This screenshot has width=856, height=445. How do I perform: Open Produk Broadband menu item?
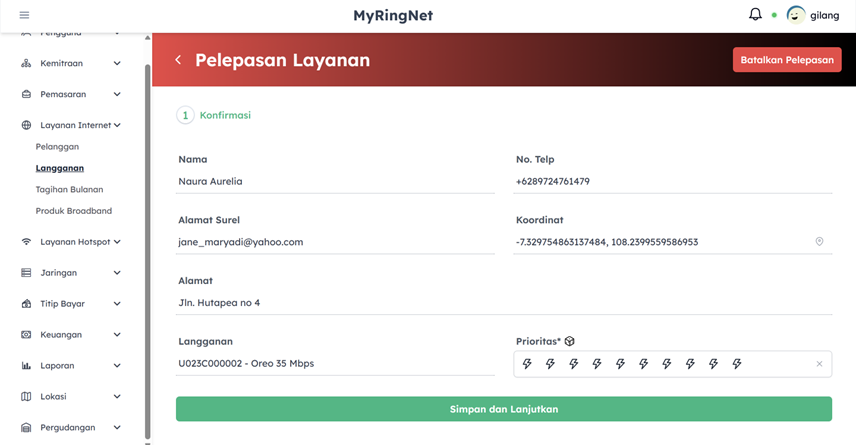pyautogui.click(x=73, y=211)
